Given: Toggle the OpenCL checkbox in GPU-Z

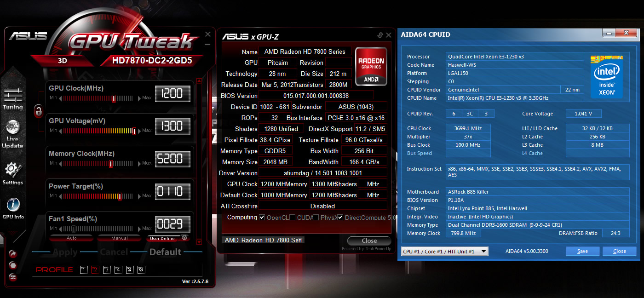Looking at the screenshot, I should click(x=262, y=217).
